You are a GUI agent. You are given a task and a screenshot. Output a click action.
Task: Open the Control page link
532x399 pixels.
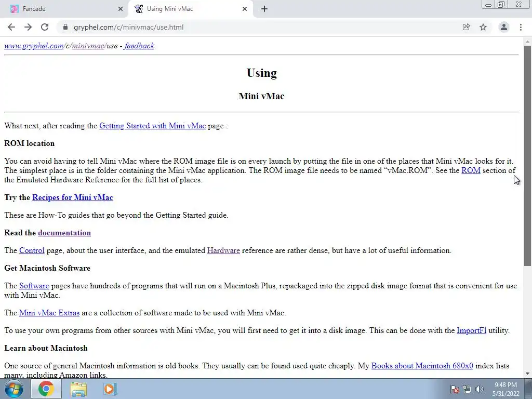coord(32,250)
